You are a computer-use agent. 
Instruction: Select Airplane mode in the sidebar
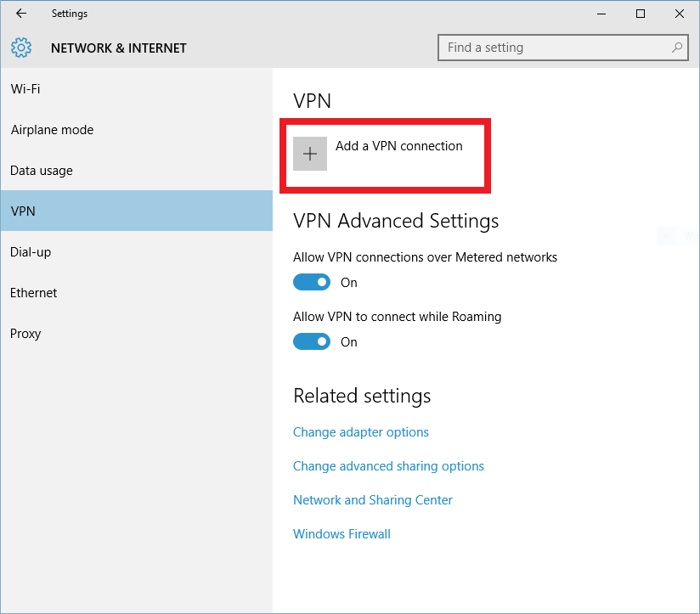52,130
